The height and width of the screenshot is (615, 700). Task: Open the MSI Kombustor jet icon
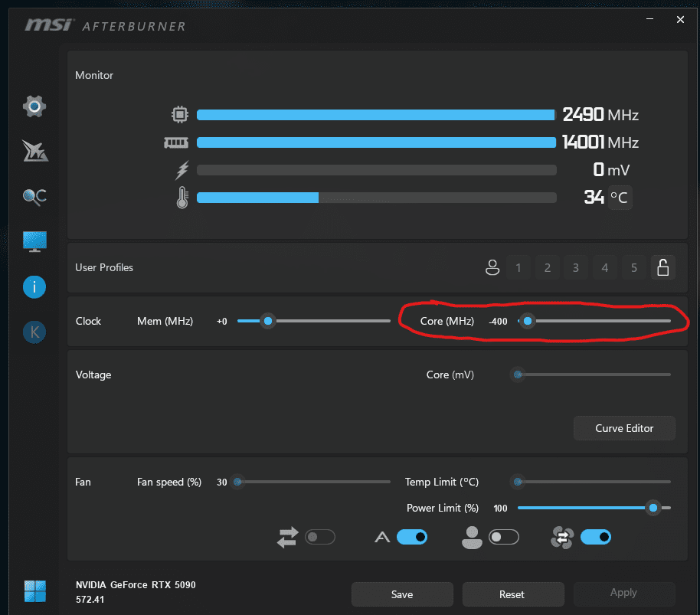(34, 151)
